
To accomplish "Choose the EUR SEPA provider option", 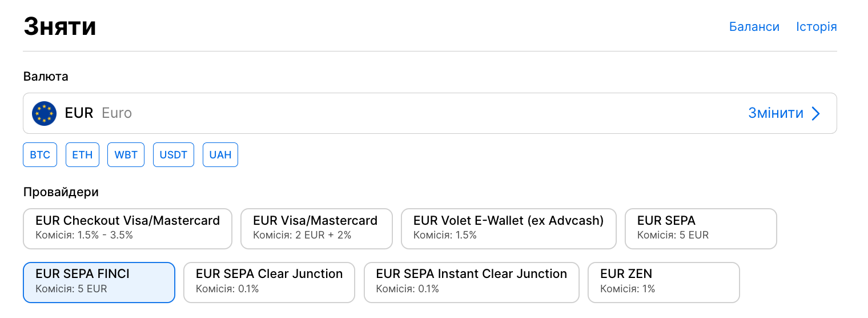I will pos(701,229).
